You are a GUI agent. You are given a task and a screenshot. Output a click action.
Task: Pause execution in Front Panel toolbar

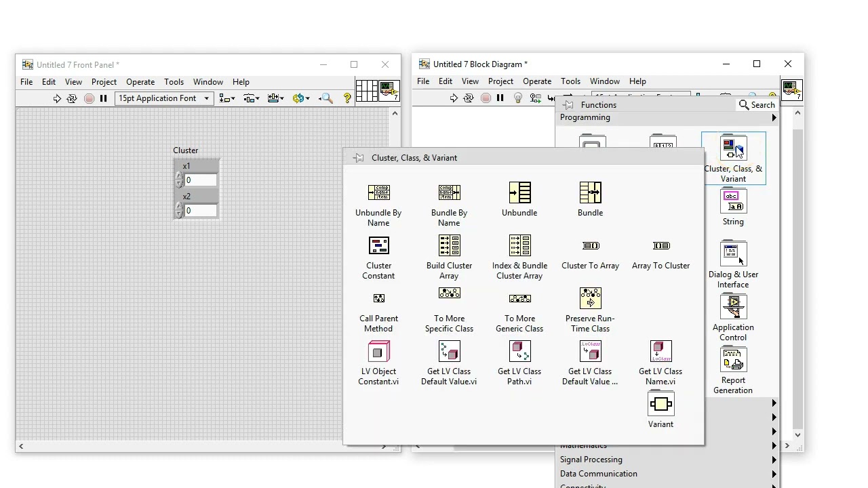pyautogui.click(x=103, y=98)
